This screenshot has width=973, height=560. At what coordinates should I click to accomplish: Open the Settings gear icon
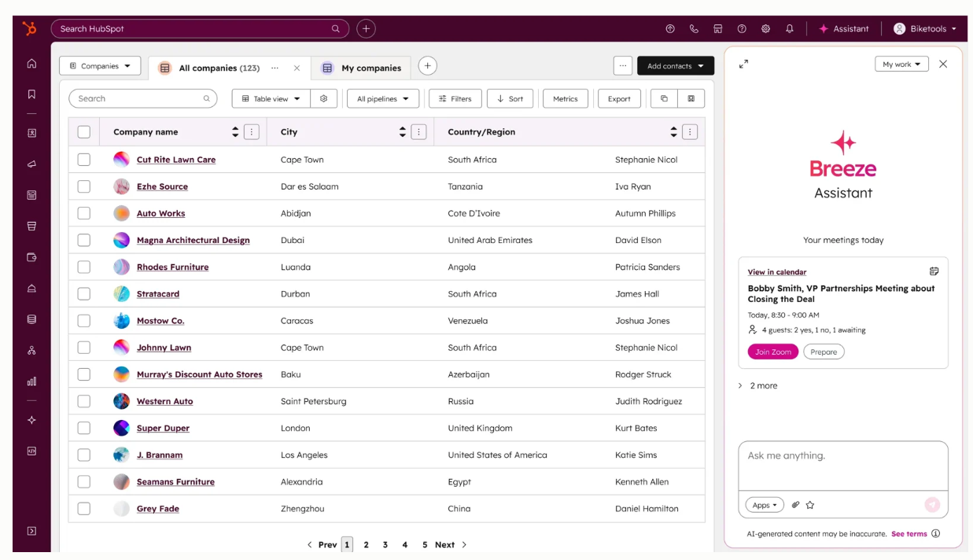click(765, 28)
